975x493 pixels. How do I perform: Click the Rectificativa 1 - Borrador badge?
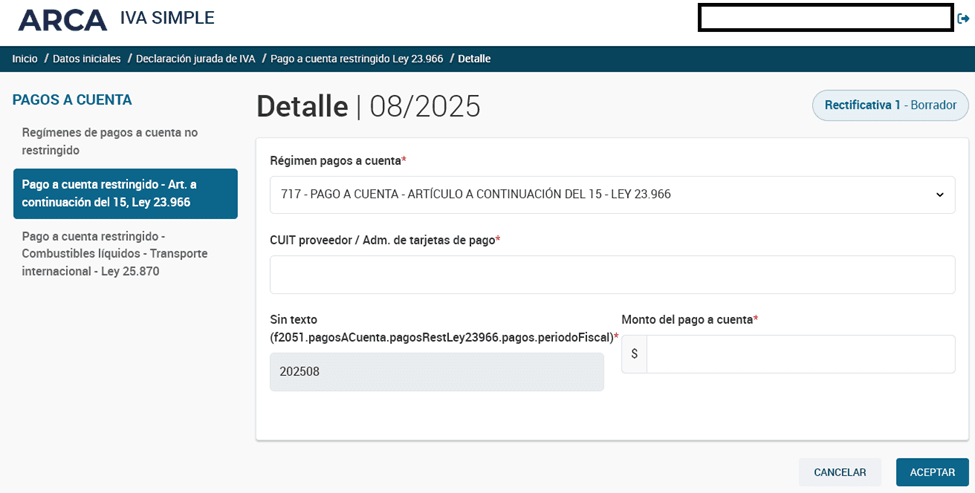click(890, 105)
